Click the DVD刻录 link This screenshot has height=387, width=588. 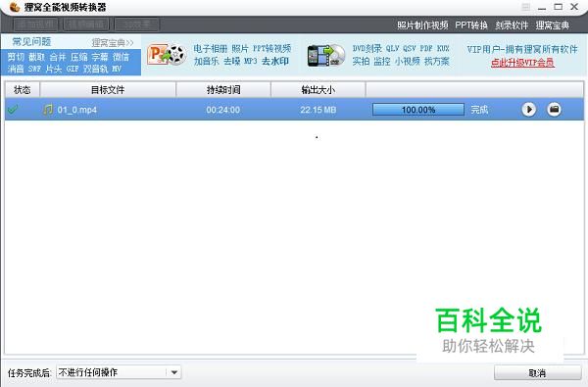pyautogui.click(x=367, y=48)
